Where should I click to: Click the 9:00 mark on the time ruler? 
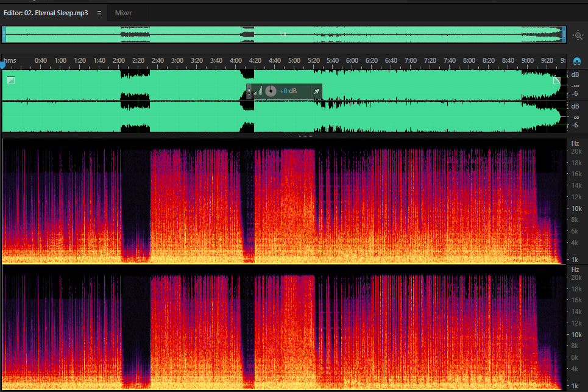click(527, 60)
